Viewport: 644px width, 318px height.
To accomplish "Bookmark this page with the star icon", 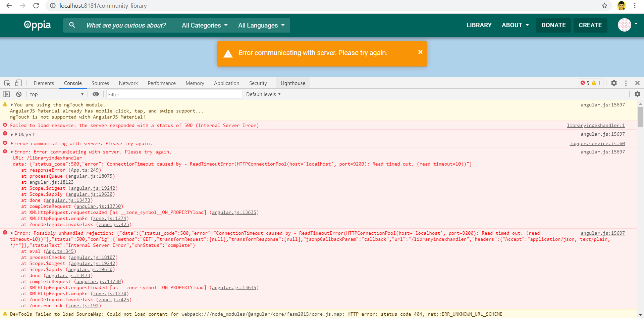I will point(604,6).
